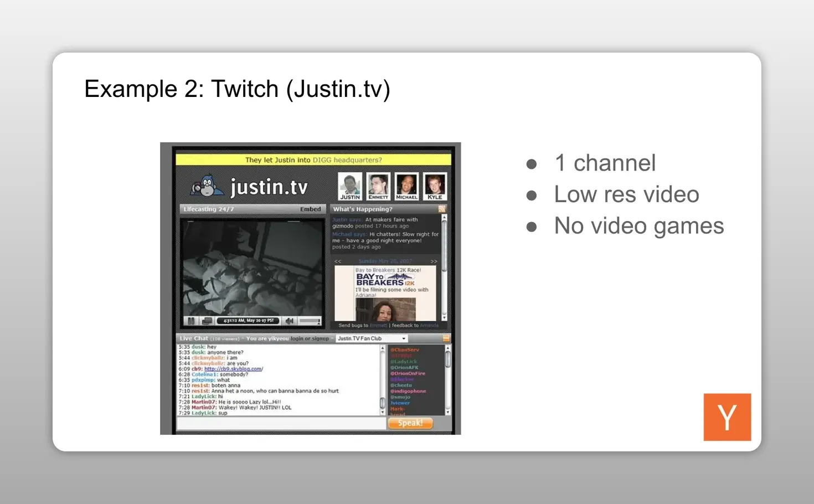Open Michael's profile photo thumbnail

[x=406, y=186]
